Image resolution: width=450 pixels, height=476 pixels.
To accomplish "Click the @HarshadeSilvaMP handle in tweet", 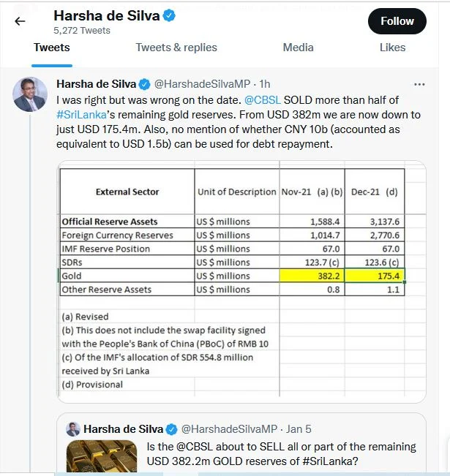I will 203,84.
